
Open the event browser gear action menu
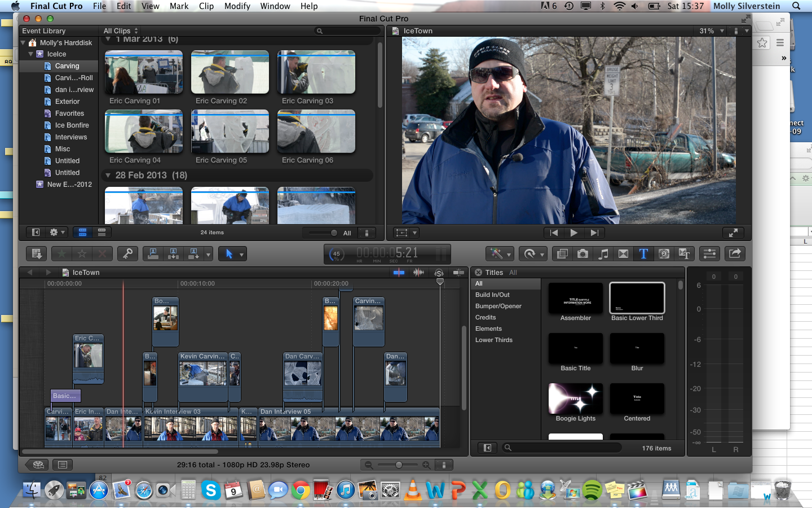(x=57, y=233)
